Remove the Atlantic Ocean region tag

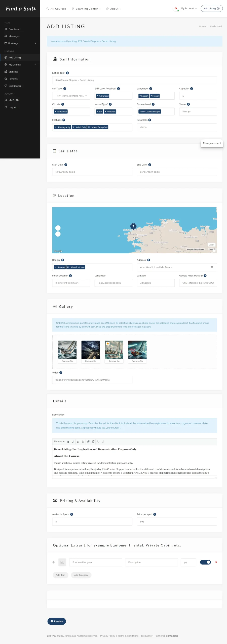pos(68,267)
